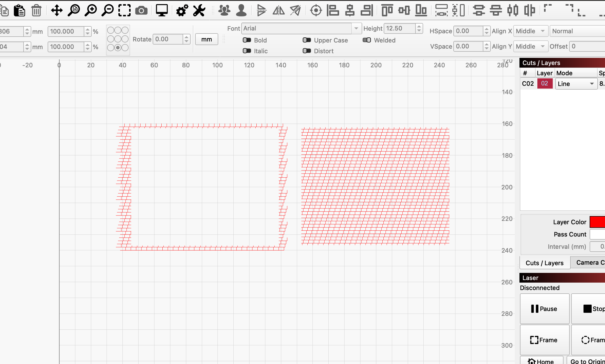Click the mm units button

point(206,39)
